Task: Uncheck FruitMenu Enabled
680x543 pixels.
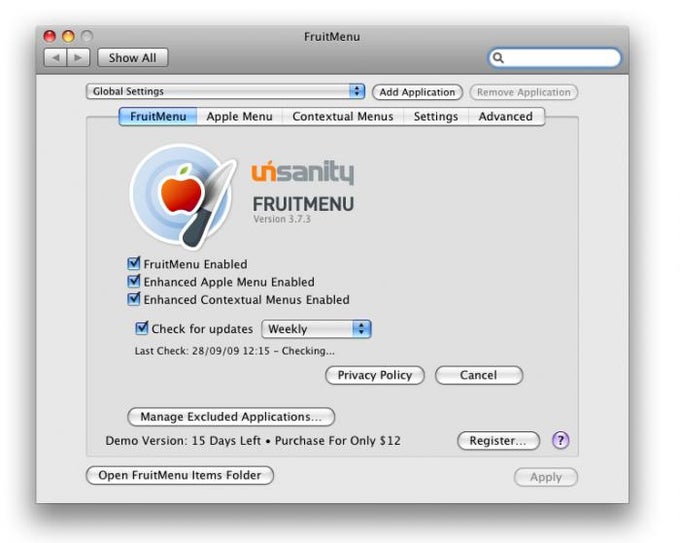Action: (x=134, y=263)
